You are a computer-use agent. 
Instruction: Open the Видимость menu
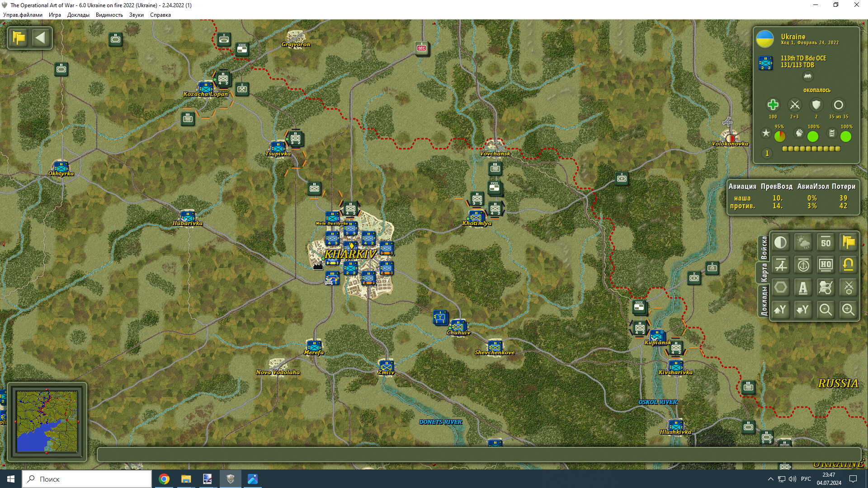click(109, 15)
